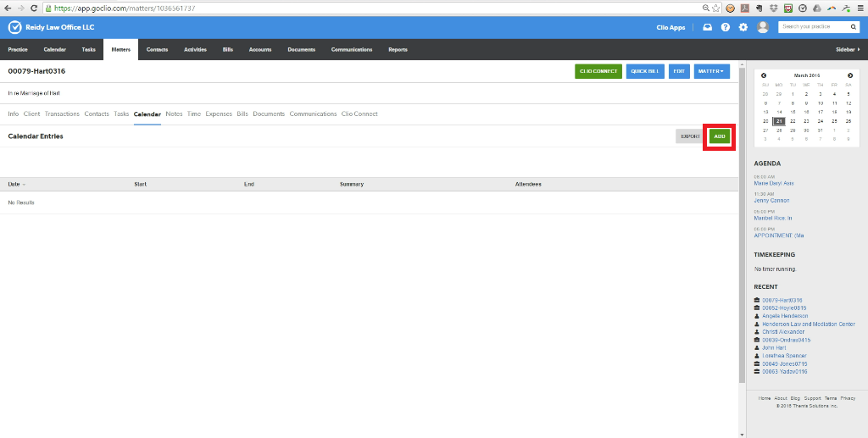Open recent item Henderson Law and Mediation Center
Screen dimensions: 868x438
pos(808,324)
